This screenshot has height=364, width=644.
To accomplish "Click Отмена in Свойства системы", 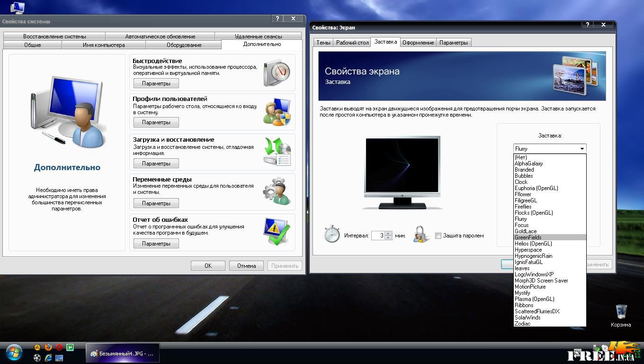I will pos(246,265).
